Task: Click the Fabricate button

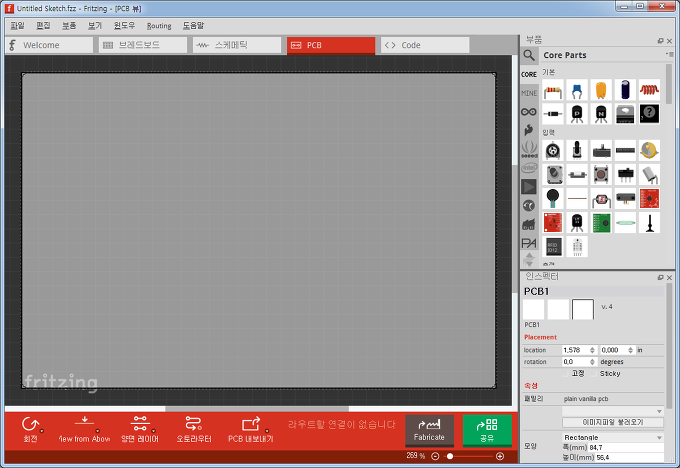Action: [x=429, y=430]
